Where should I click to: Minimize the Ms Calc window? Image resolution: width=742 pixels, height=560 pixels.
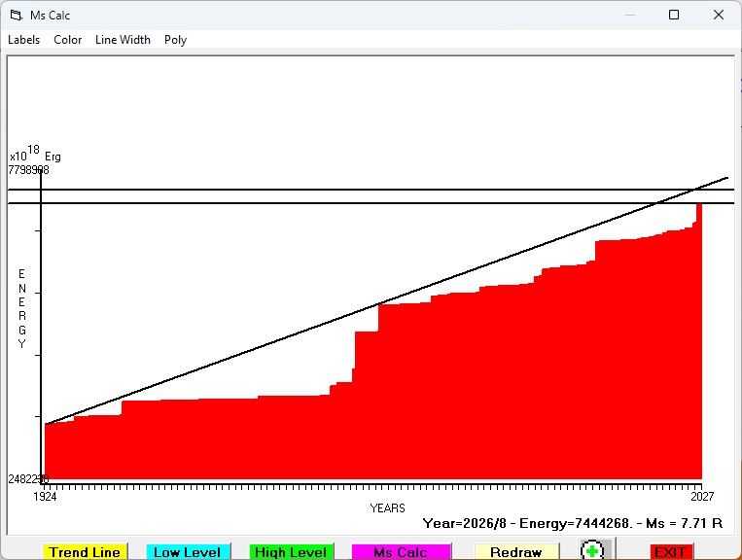click(x=630, y=16)
